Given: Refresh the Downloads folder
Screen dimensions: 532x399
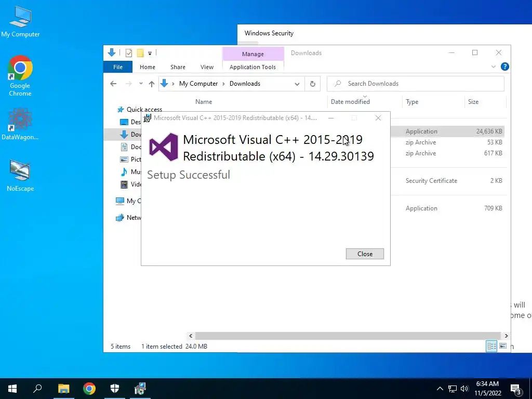Looking at the screenshot, I should pos(312,84).
